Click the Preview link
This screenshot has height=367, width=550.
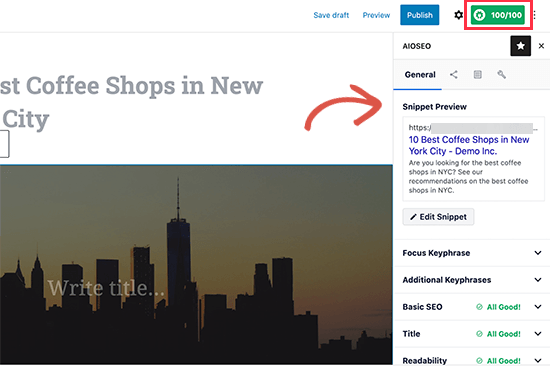click(376, 15)
